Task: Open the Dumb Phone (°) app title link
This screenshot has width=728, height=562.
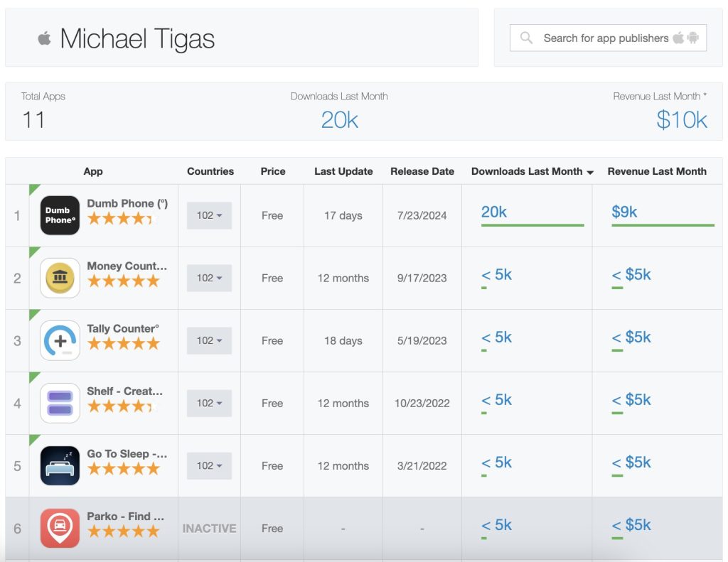Action: [127, 203]
